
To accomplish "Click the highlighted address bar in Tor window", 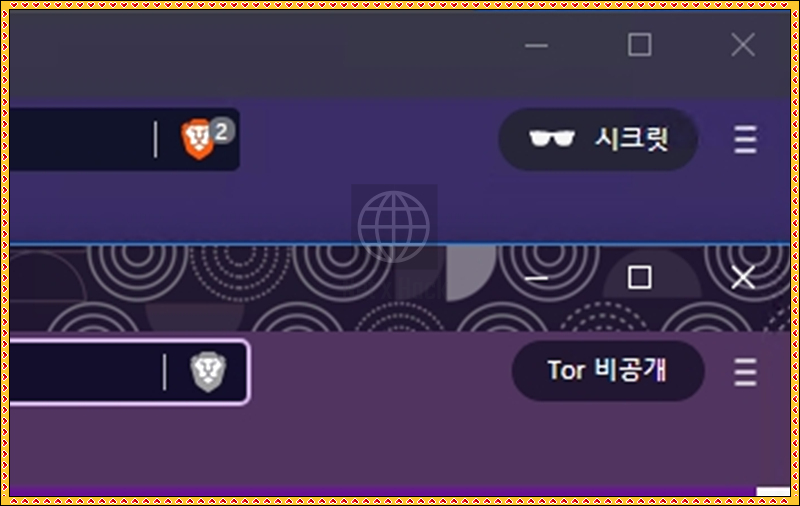I will coord(129,372).
